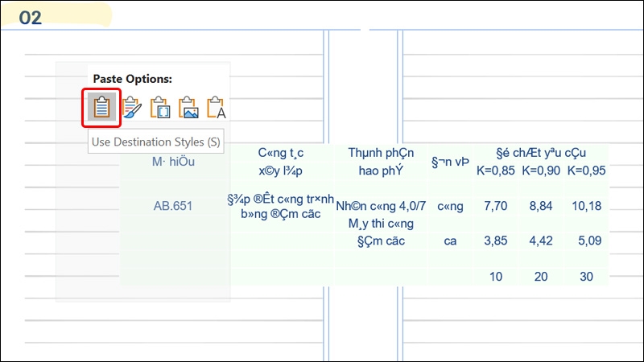
Task: Click the Paste Options header label
Action: click(x=132, y=79)
